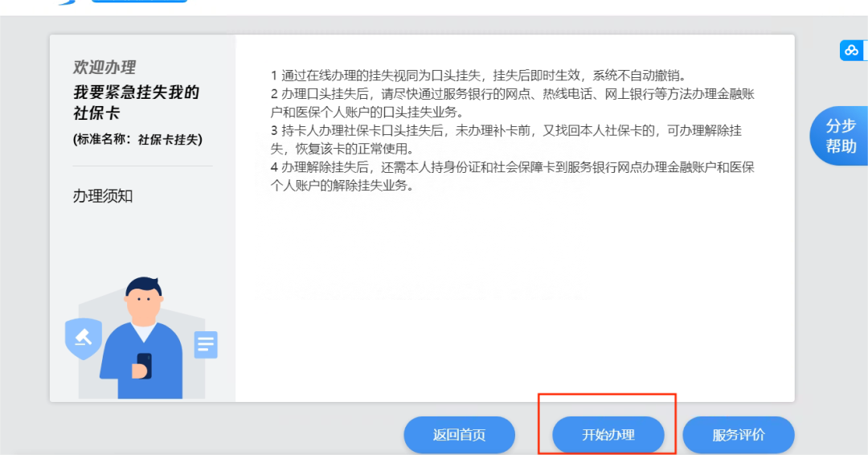868x455 pixels.
Task: Click the notice line starting with 3 持卡人办理社保卡
Action: (506, 140)
